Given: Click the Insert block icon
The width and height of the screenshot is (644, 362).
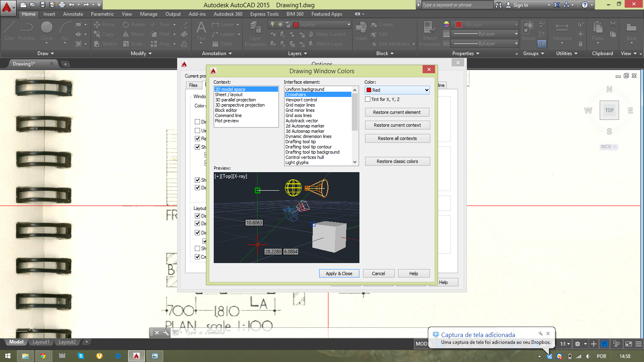Looking at the screenshot, I should 361,31.
